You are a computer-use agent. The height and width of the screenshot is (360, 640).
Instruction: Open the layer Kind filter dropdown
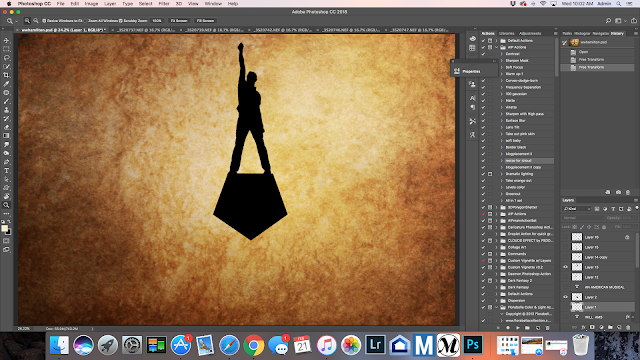(577, 209)
